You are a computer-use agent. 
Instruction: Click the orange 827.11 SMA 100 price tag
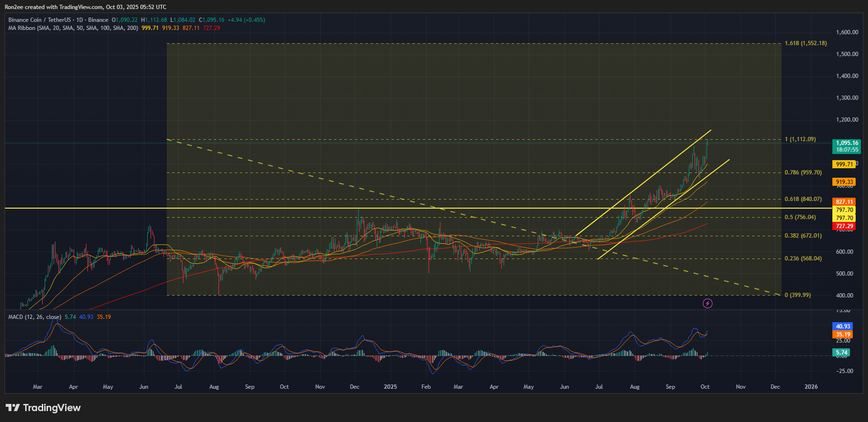coord(844,202)
